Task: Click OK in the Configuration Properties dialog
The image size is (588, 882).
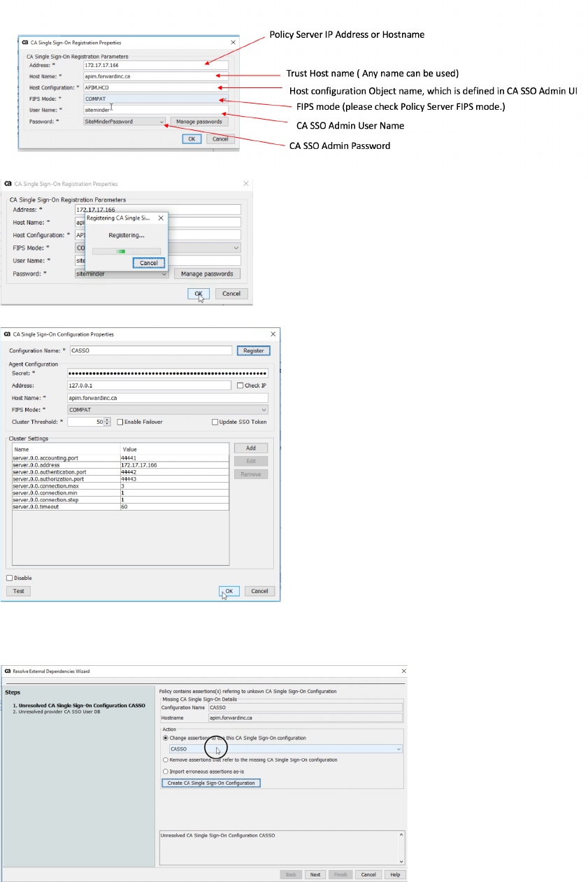Action: point(229,591)
